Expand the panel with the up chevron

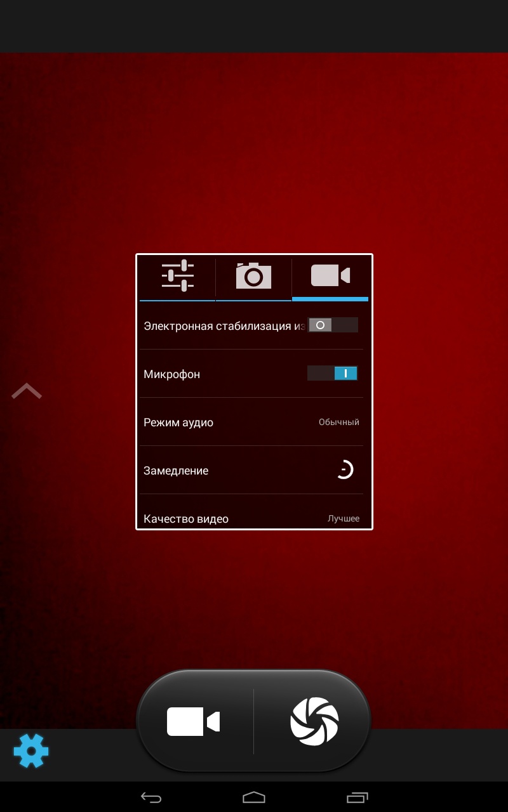click(x=27, y=391)
